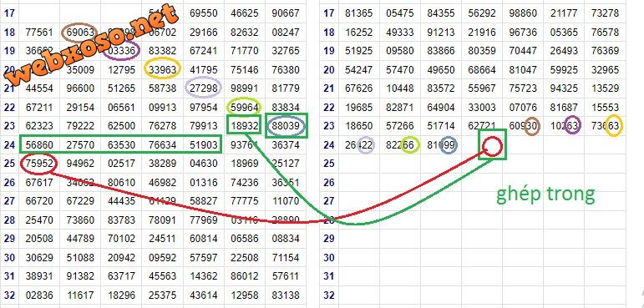Select the cell containing 51088

[x=80, y=257]
